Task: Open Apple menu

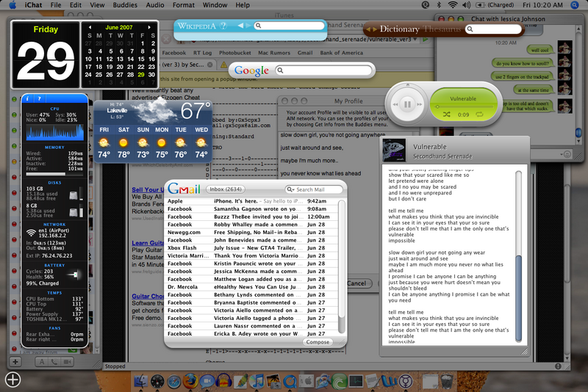Action: pyautogui.click(x=12, y=5)
